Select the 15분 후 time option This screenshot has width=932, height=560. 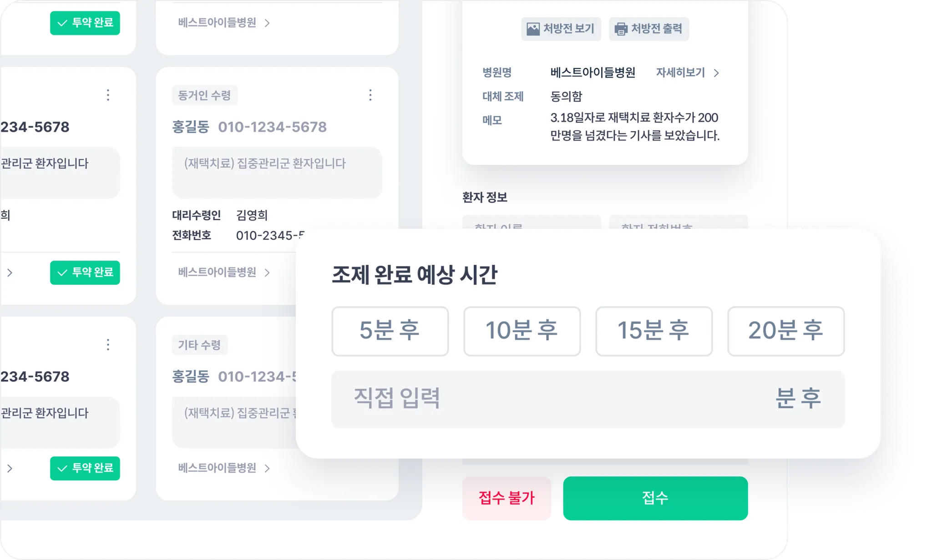[x=654, y=331]
